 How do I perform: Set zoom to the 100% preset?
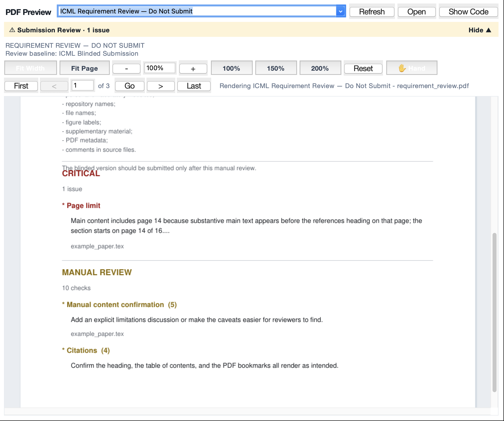click(231, 68)
